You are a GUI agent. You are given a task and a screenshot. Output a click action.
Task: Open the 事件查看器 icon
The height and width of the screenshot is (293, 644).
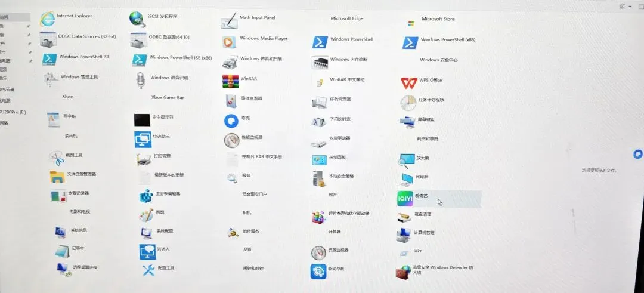231,101
